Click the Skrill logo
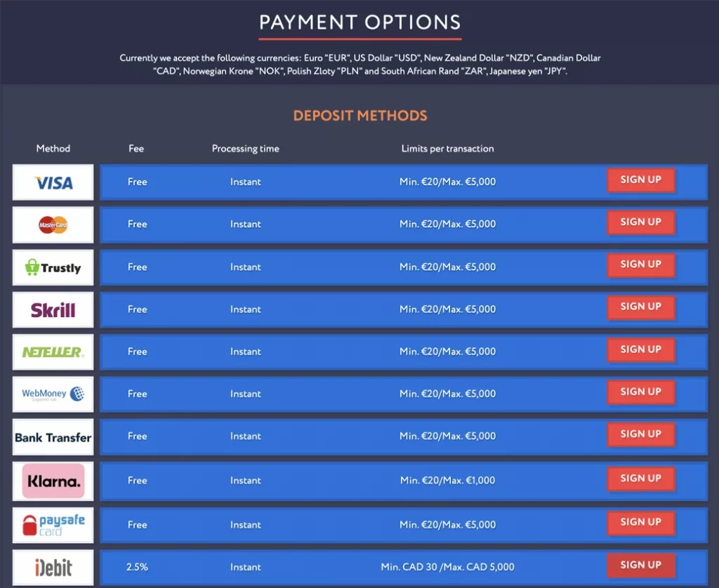This screenshot has height=588, width=719. [53, 310]
